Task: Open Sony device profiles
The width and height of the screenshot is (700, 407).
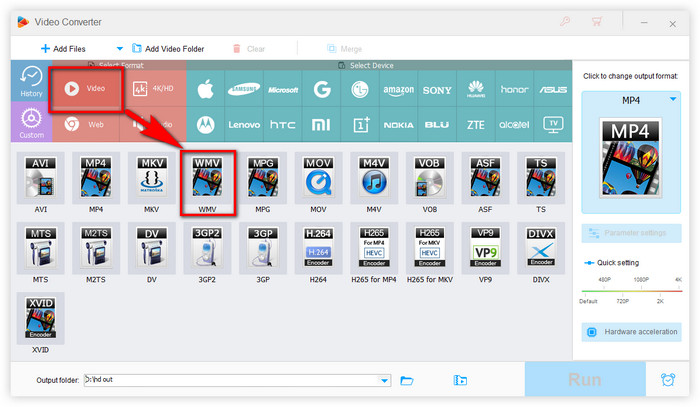Action: click(x=437, y=89)
